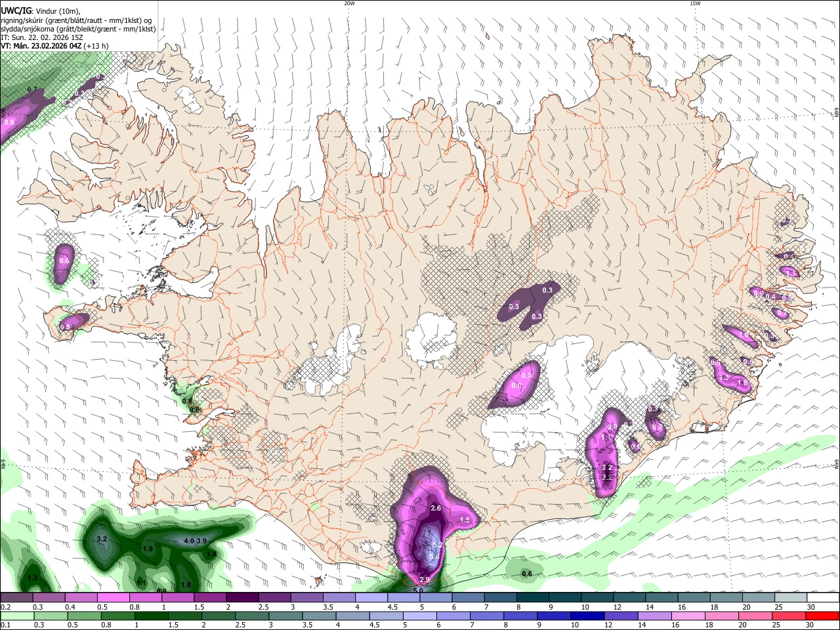Click the (+13 h) forecast offset

click(96, 46)
